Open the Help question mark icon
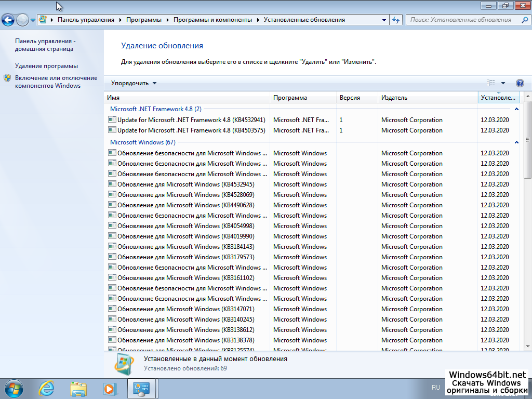Screen dimensions: 532x399 [520, 83]
